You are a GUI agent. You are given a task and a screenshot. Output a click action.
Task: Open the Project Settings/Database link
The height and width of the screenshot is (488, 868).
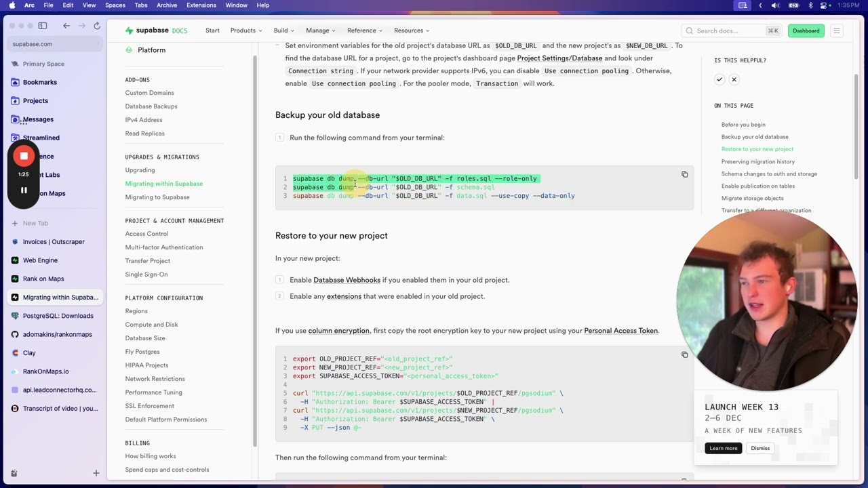coord(559,58)
